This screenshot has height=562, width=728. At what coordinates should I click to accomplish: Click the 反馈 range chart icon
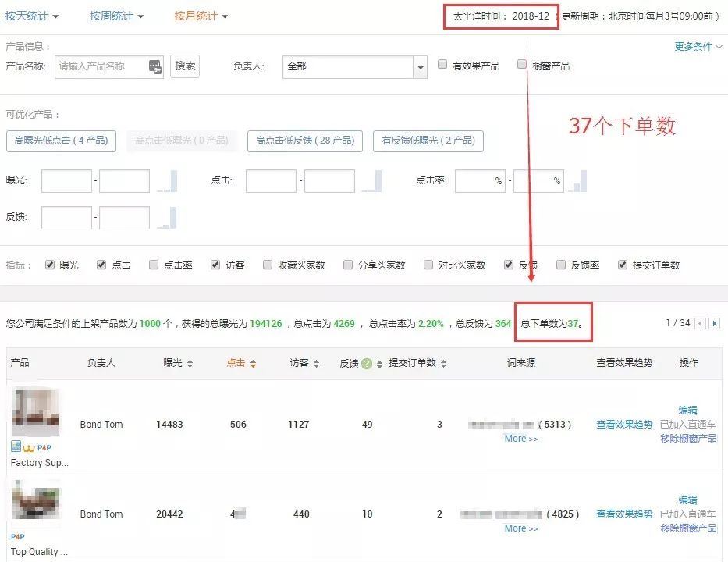coord(168,218)
